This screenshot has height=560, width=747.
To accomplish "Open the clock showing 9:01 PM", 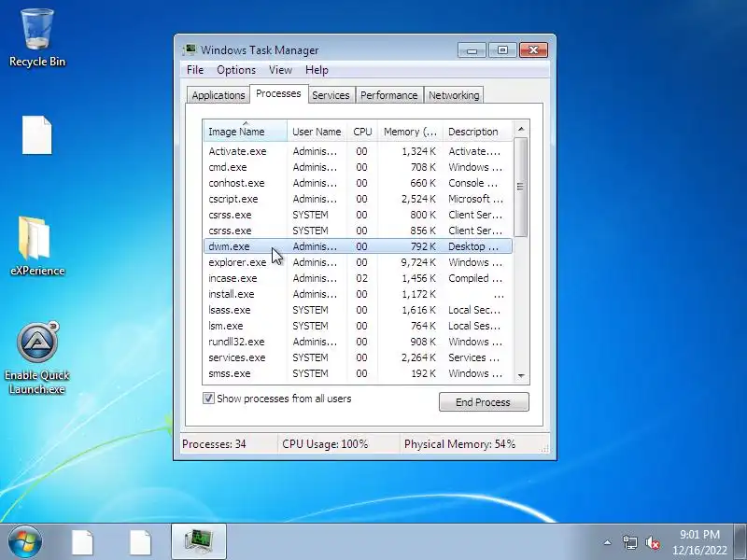I will pos(699,542).
